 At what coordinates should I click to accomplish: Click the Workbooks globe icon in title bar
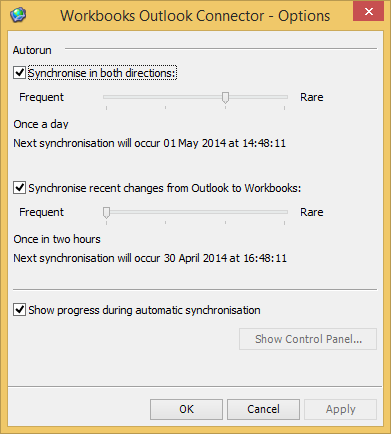18,15
